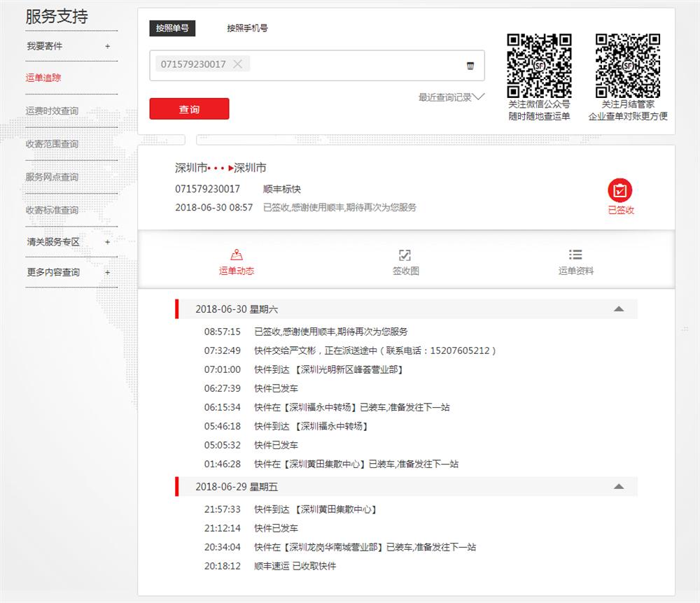Open 我要寄件 in the sidebar
Viewport: 700px width, 603px height.
click(45, 46)
